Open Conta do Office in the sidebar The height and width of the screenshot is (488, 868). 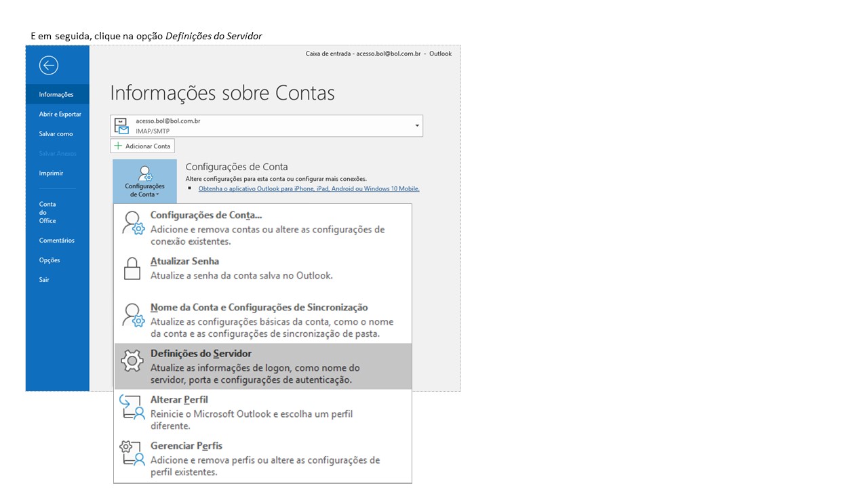tap(57, 212)
